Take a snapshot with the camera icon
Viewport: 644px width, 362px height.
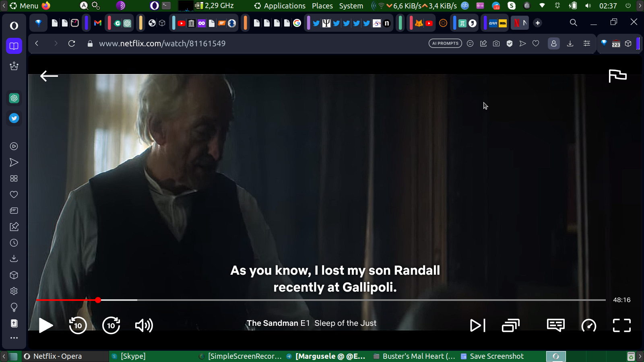point(496,43)
